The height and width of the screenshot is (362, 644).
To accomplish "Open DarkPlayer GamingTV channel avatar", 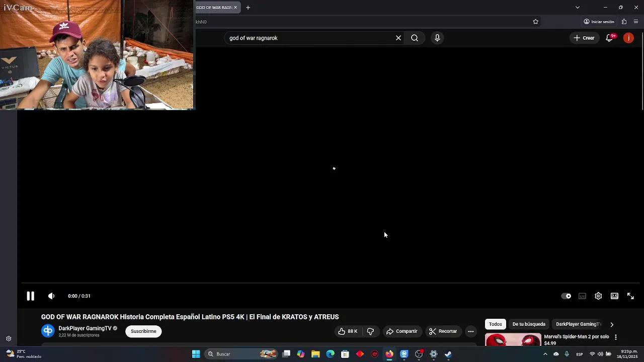I will pos(48,331).
